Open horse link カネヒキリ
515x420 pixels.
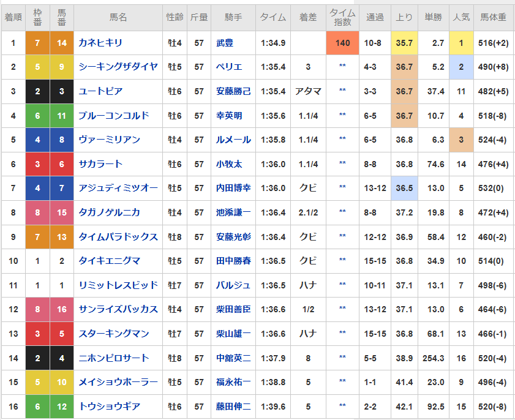(x=100, y=43)
